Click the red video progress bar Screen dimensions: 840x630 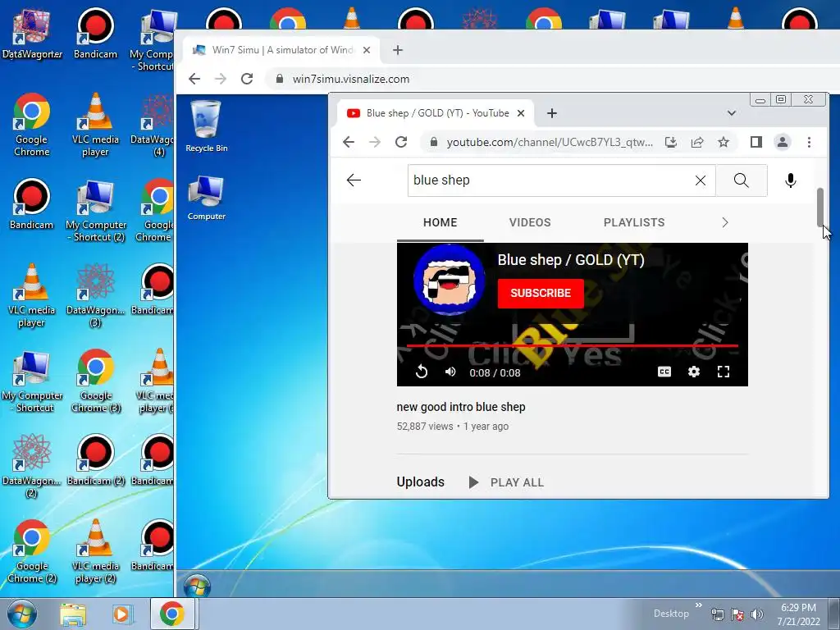(572, 346)
